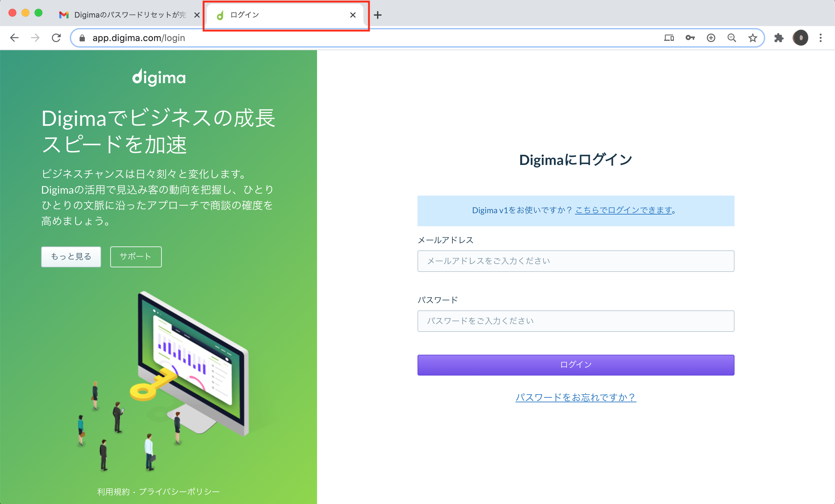Click the macOS red close window button
835x504 pixels.
tap(12, 13)
